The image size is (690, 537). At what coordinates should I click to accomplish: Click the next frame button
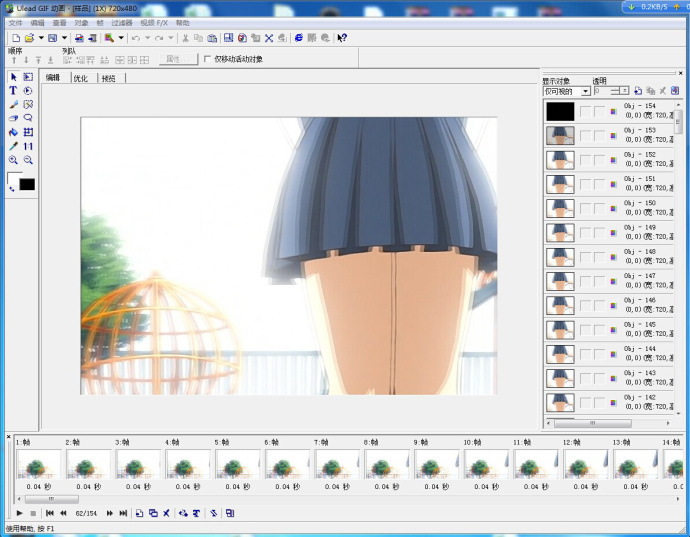[x=110, y=513]
